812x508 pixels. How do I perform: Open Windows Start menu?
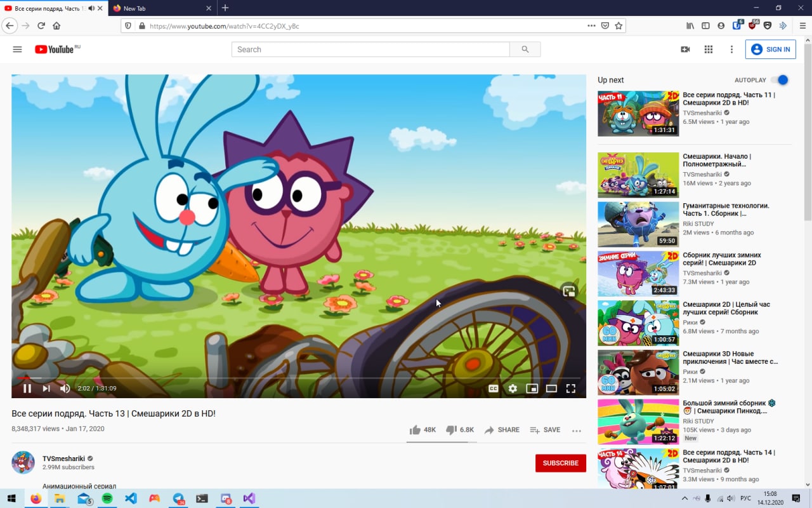[x=11, y=498]
